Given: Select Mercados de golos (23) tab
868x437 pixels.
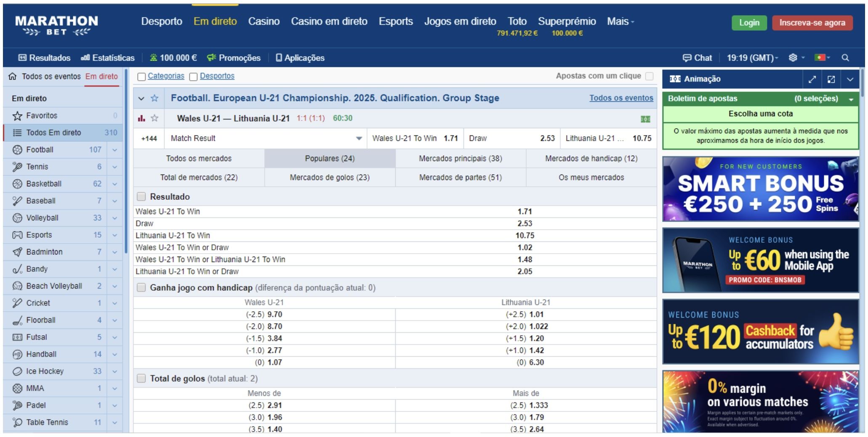Looking at the screenshot, I should coord(330,177).
